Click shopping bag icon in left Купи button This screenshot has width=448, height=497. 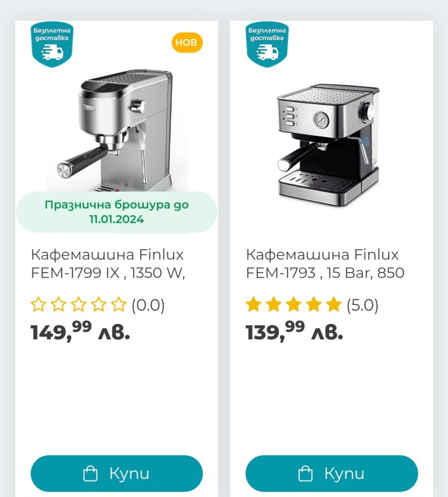(x=90, y=474)
